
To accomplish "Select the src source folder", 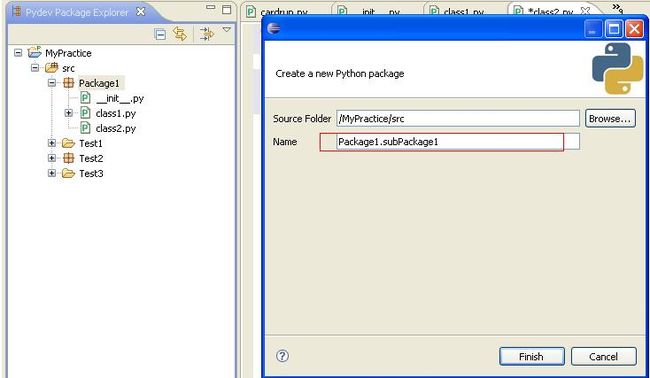I will click(x=68, y=68).
